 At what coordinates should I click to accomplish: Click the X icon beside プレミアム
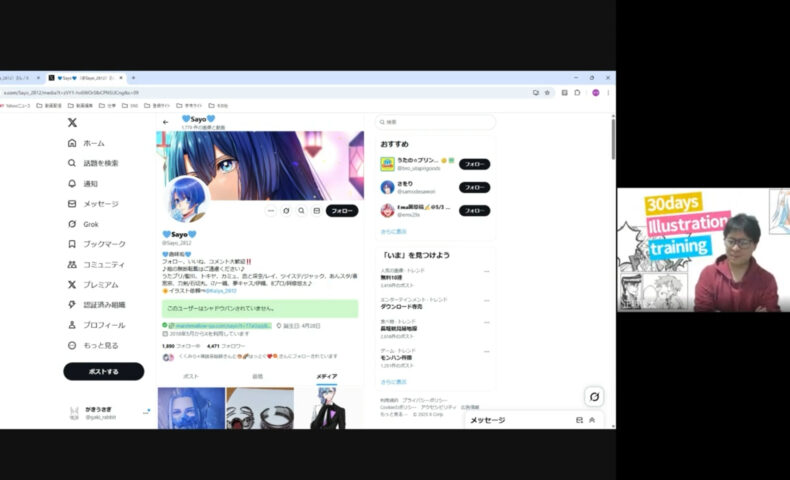pyautogui.click(x=72, y=285)
